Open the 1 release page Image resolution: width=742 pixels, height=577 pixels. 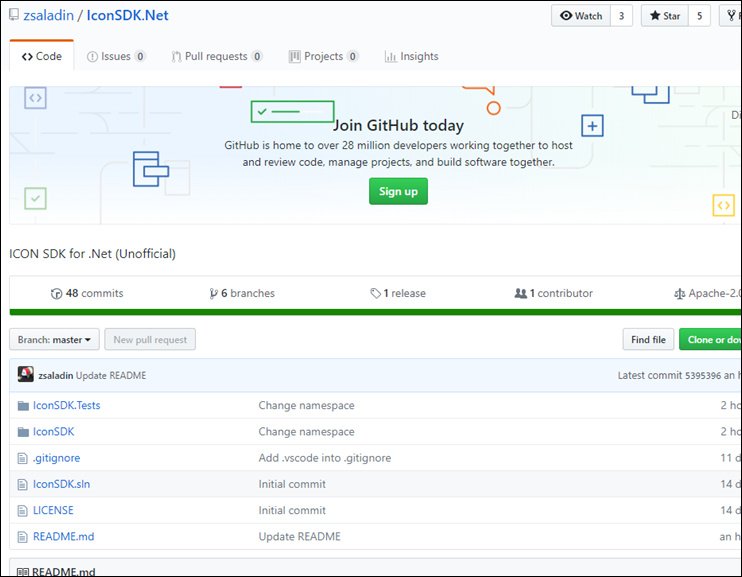click(398, 293)
